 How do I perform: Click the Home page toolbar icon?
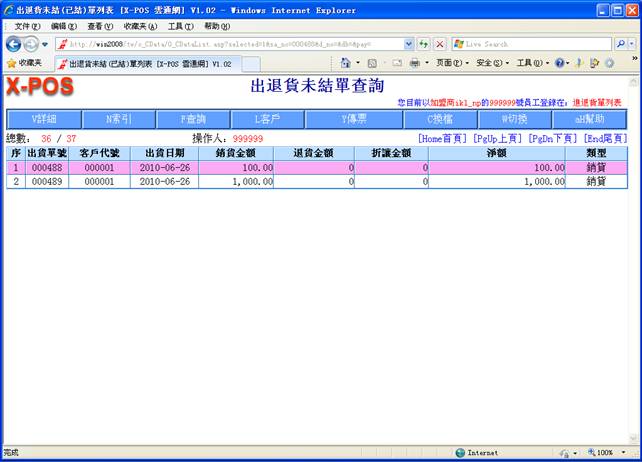(x=346, y=63)
